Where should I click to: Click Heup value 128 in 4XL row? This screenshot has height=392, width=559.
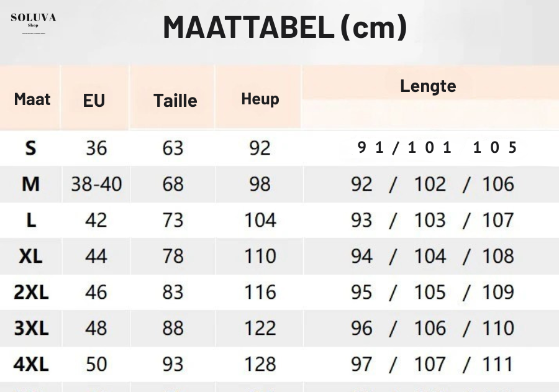click(260, 364)
